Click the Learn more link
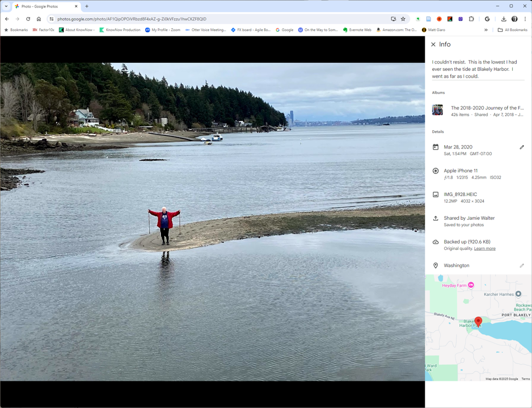The height and width of the screenshot is (408, 532). pos(484,249)
